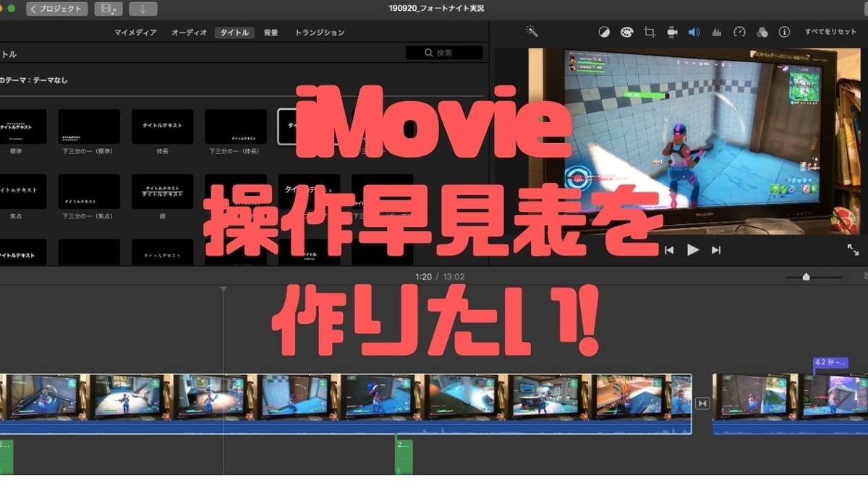Click the timeline zoom slider handle
The width and height of the screenshot is (868, 488).
pos(806,276)
